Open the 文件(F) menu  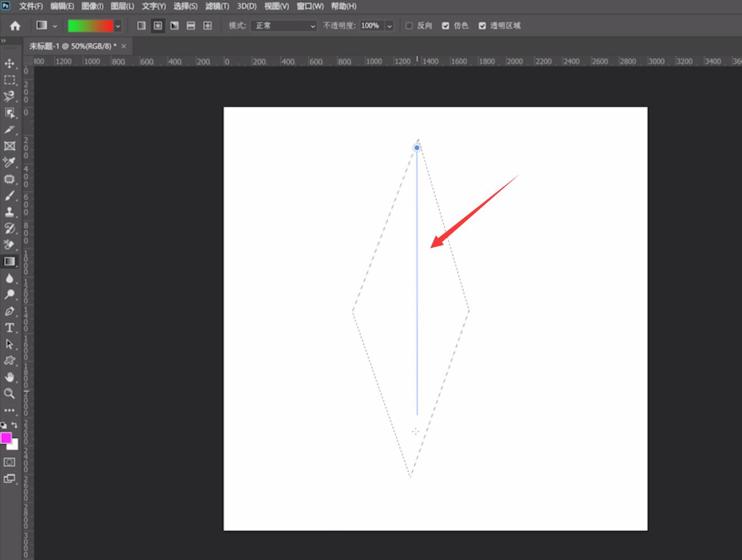coord(31,6)
